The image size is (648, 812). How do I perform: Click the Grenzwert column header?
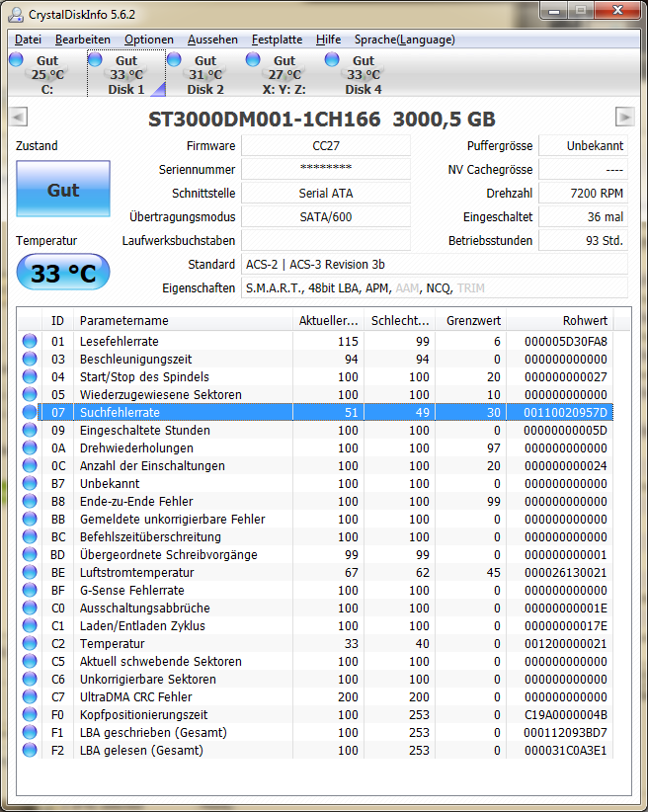(x=471, y=321)
